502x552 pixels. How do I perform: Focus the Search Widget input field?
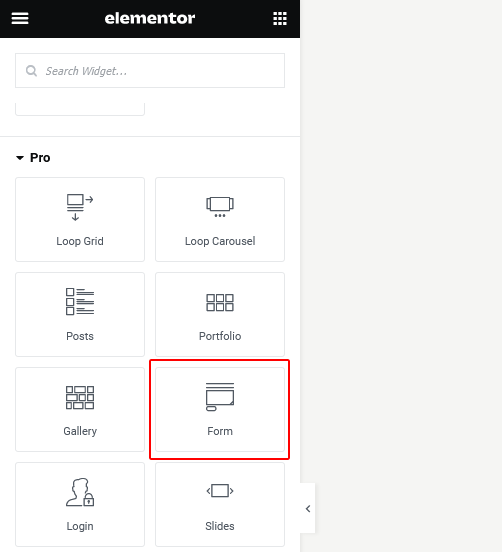(150, 71)
